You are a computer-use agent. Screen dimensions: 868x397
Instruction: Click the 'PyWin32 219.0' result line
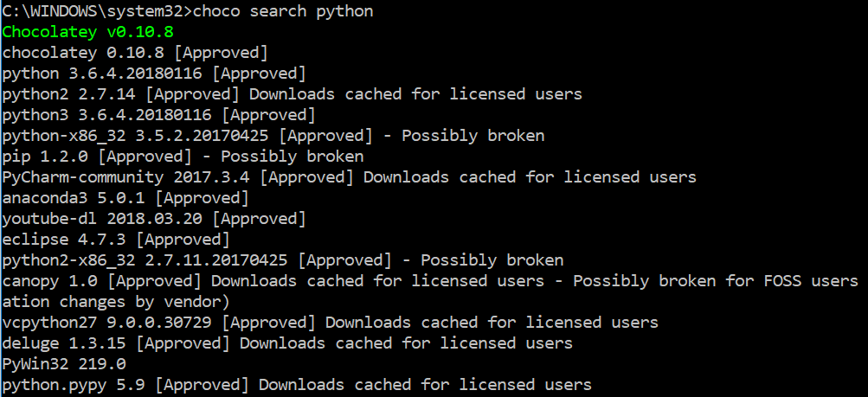pos(64,364)
